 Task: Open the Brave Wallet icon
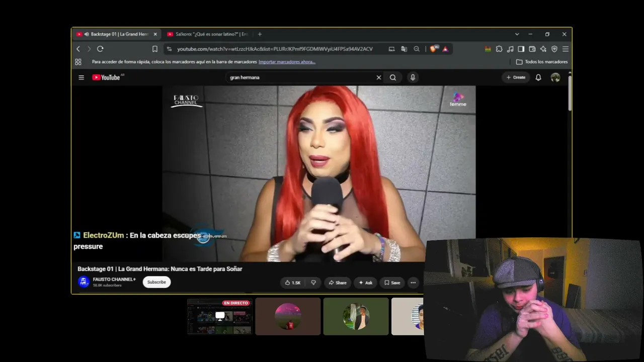(532, 49)
